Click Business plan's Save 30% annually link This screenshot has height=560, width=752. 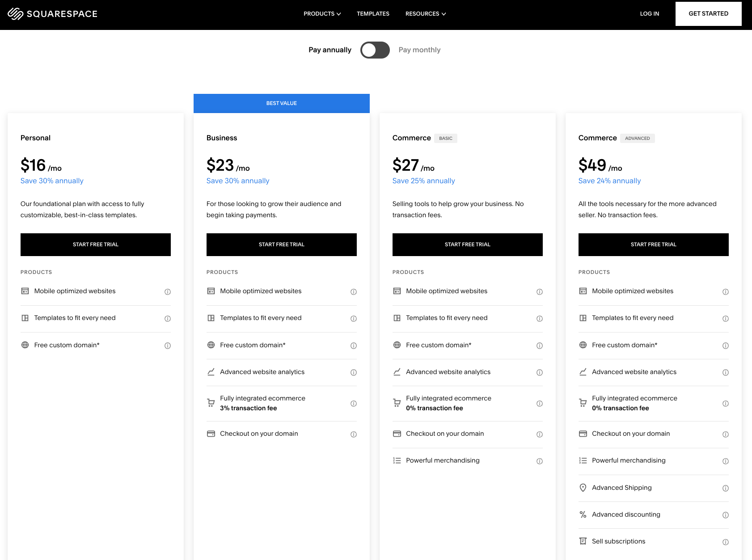pyautogui.click(x=238, y=181)
